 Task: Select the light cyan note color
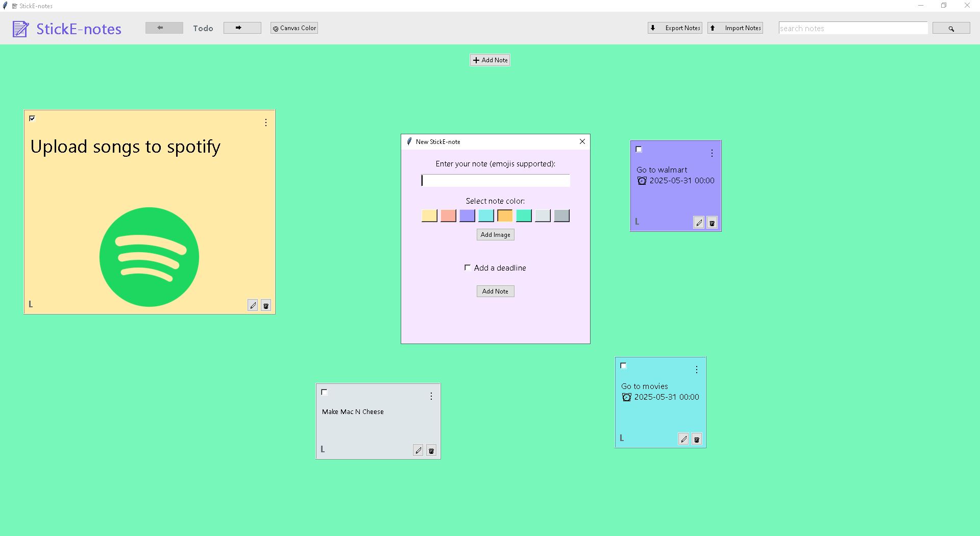486,215
